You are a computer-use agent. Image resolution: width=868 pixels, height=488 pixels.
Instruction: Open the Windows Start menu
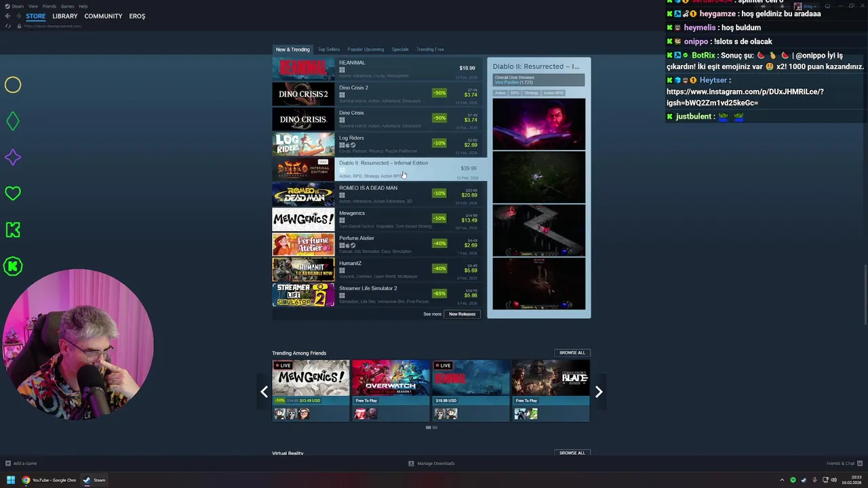click(x=10, y=480)
